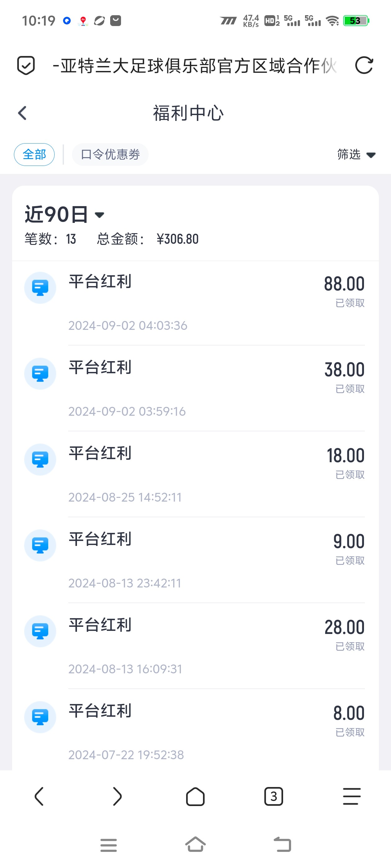Go back from 福利中心 page

[x=22, y=113]
